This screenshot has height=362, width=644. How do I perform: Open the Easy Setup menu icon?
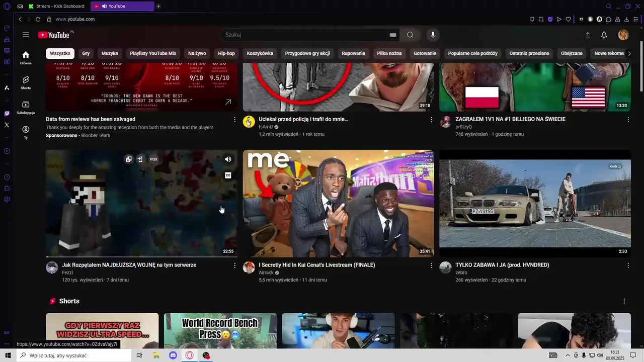(636, 19)
